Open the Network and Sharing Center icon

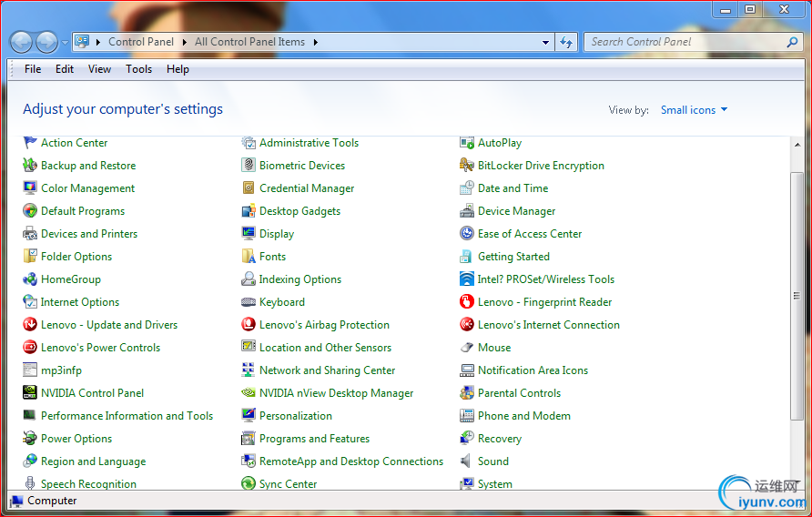coord(249,370)
